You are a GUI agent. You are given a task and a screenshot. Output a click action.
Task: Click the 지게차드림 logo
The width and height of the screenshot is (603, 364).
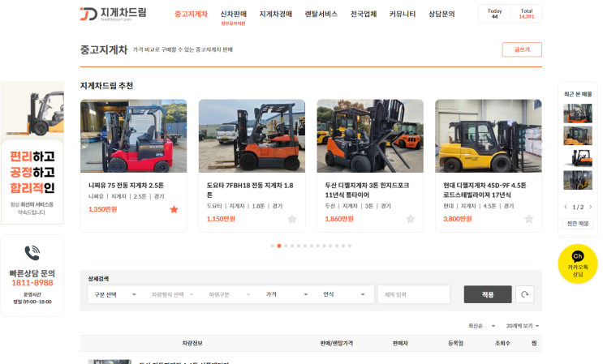(x=113, y=14)
